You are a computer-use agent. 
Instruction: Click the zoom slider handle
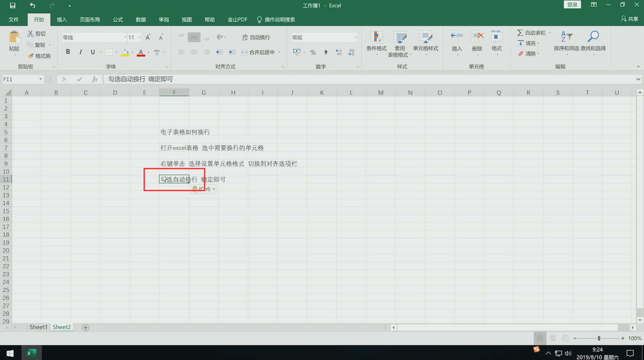pos(599,339)
